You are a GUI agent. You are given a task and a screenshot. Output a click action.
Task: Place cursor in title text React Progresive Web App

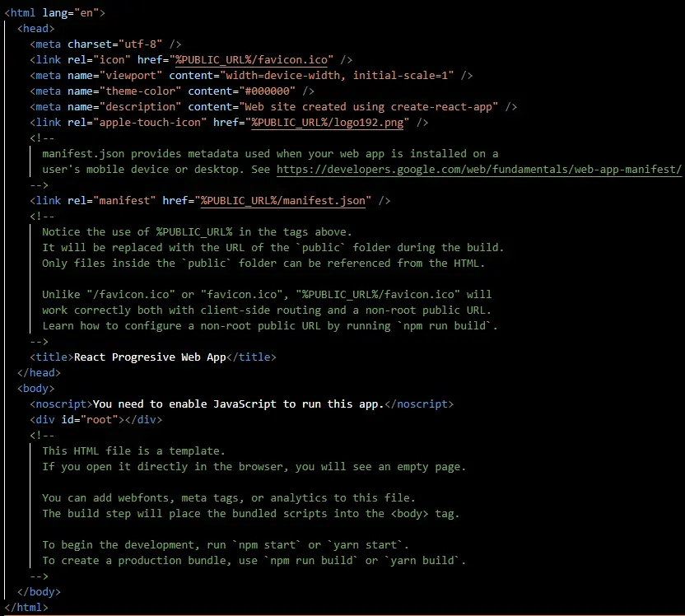(150, 357)
